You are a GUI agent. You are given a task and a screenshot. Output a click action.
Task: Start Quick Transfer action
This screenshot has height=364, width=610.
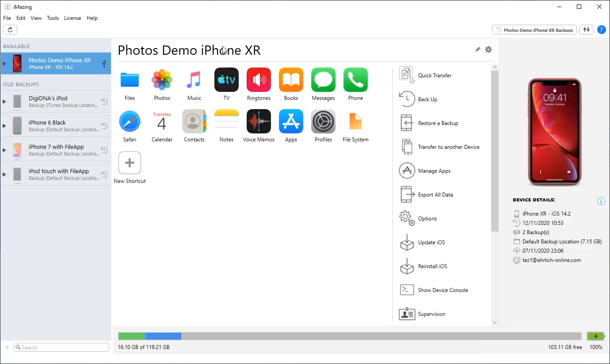[426, 75]
